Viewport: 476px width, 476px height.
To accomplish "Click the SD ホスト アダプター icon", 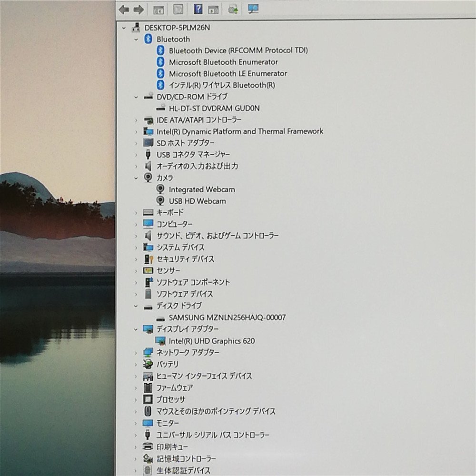I will [148, 143].
